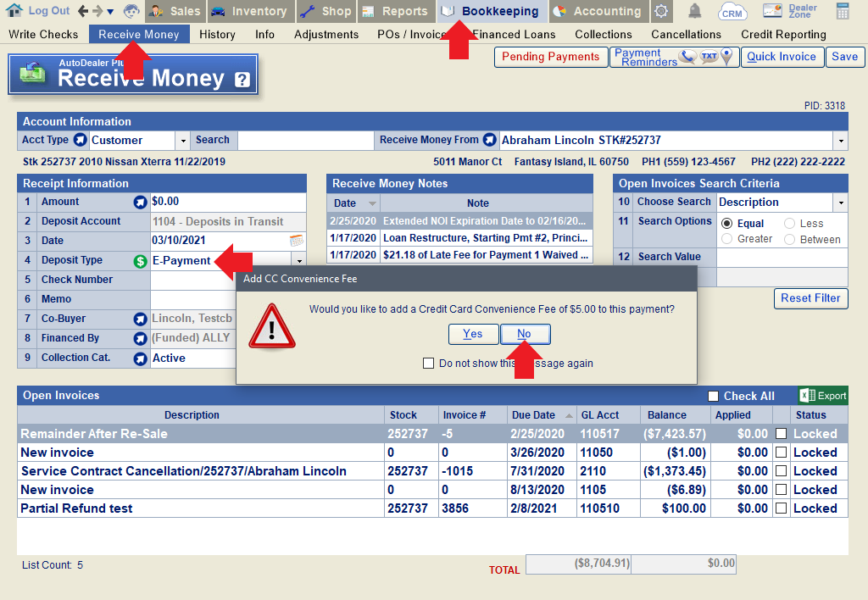
Task: Click the Acct Type arrow icon
Action: click(x=81, y=140)
